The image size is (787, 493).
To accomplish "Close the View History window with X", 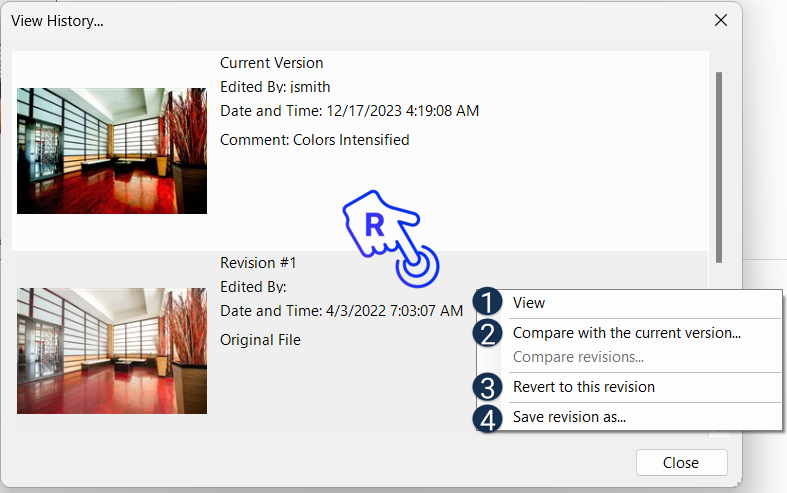I will (x=720, y=19).
